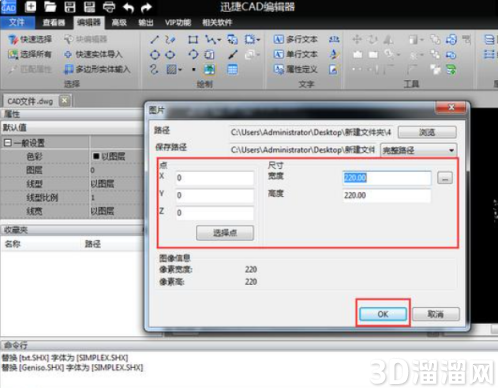Collapse the 一般设置 properties group
Screen dimensions: 498x388
click(x=7, y=143)
